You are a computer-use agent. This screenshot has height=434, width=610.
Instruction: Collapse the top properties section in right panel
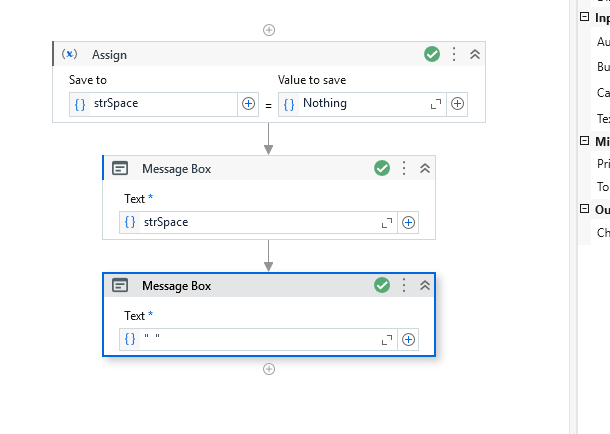tap(585, 17)
